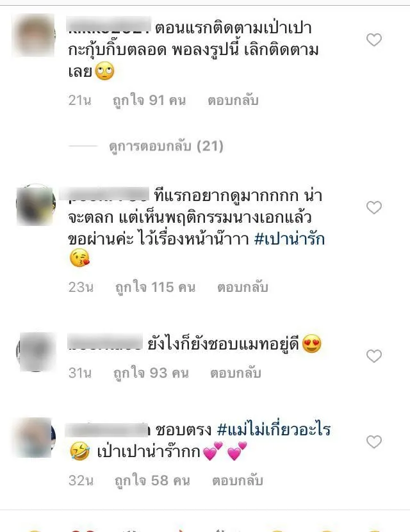View the ถูกใจ 91 คน likes list
The image size is (410, 532).
149,101
